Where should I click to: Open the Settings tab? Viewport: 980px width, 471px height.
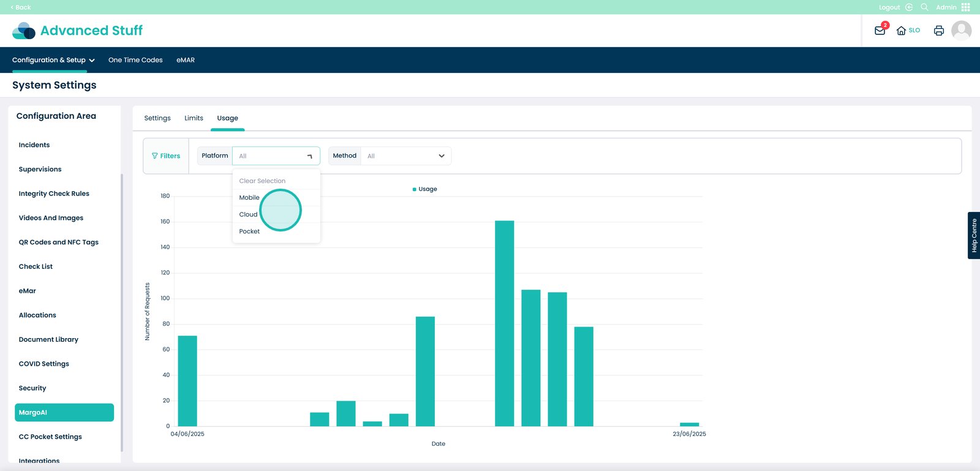157,118
